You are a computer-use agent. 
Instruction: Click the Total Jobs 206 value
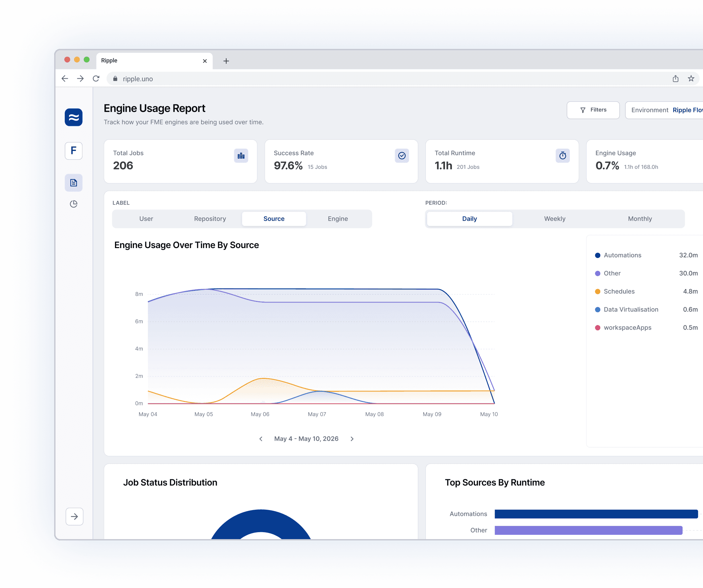(x=123, y=165)
